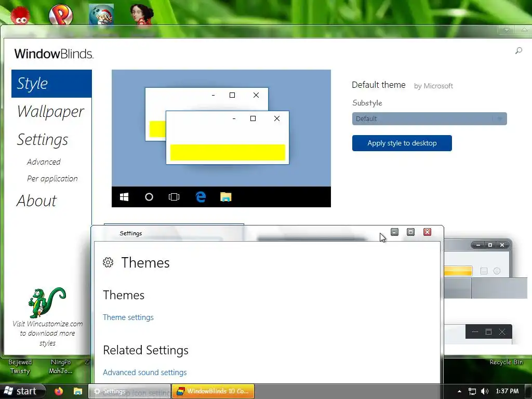
Task: Click Edge icon in preview taskbar
Action: 201,197
